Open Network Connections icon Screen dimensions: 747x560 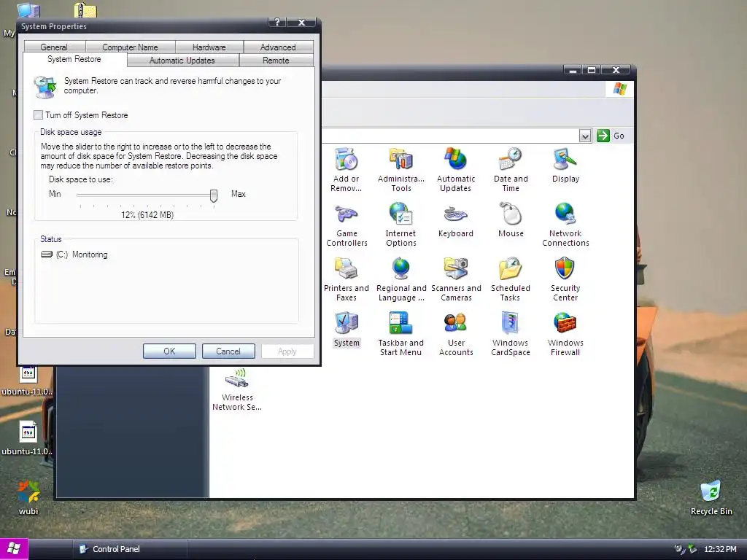click(x=565, y=224)
